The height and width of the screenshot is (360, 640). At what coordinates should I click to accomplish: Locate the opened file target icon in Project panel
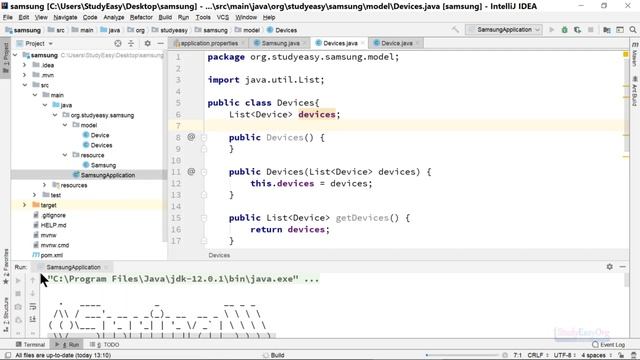tap(118, 43)
